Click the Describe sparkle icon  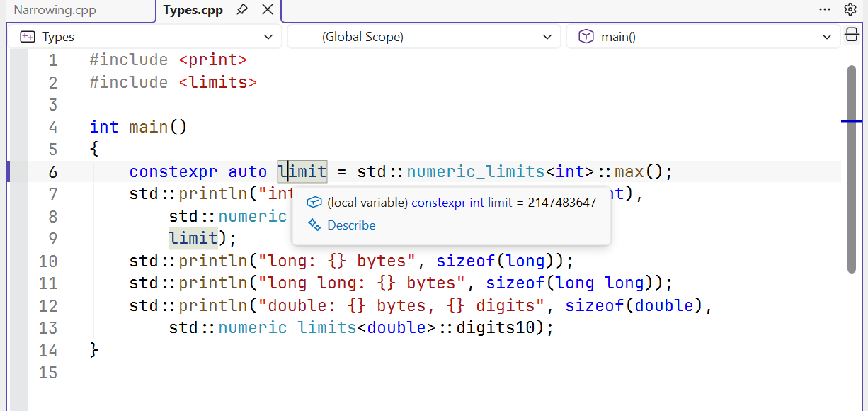tap(314, 225)
